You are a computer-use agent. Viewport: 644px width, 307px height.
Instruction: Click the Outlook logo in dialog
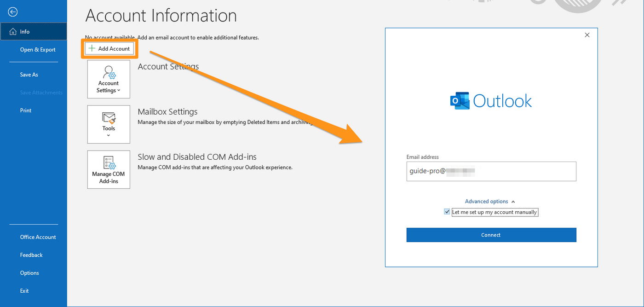[460, 101]
